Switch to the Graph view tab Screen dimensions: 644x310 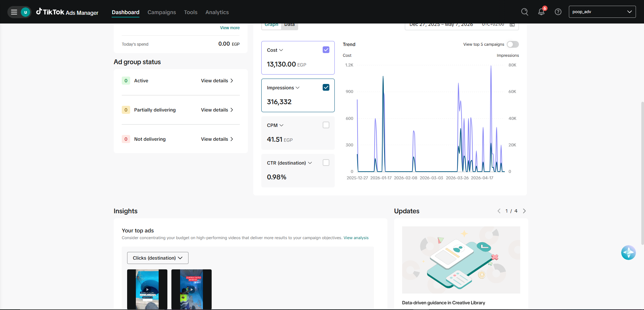[x=271, y=26]
